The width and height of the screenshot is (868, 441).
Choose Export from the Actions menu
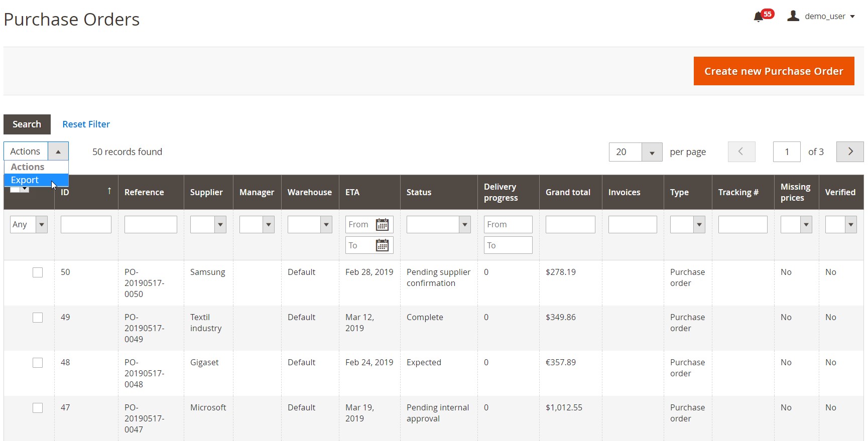click(36, 180)
